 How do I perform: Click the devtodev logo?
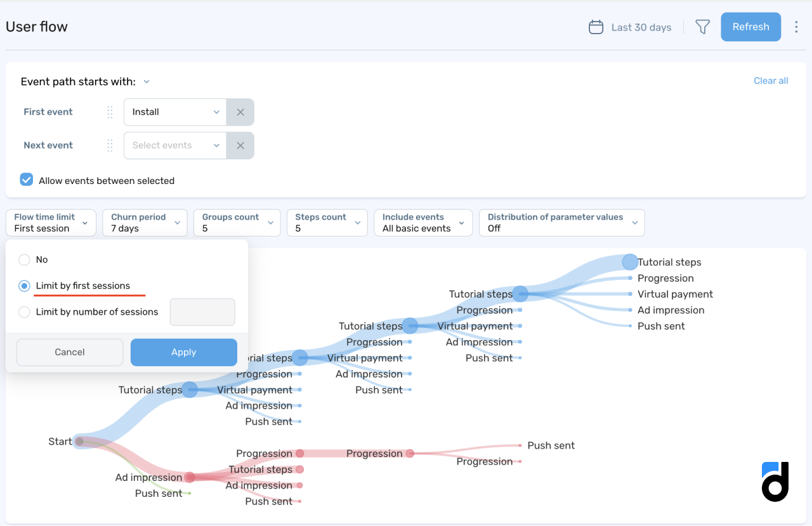(775, 482)
